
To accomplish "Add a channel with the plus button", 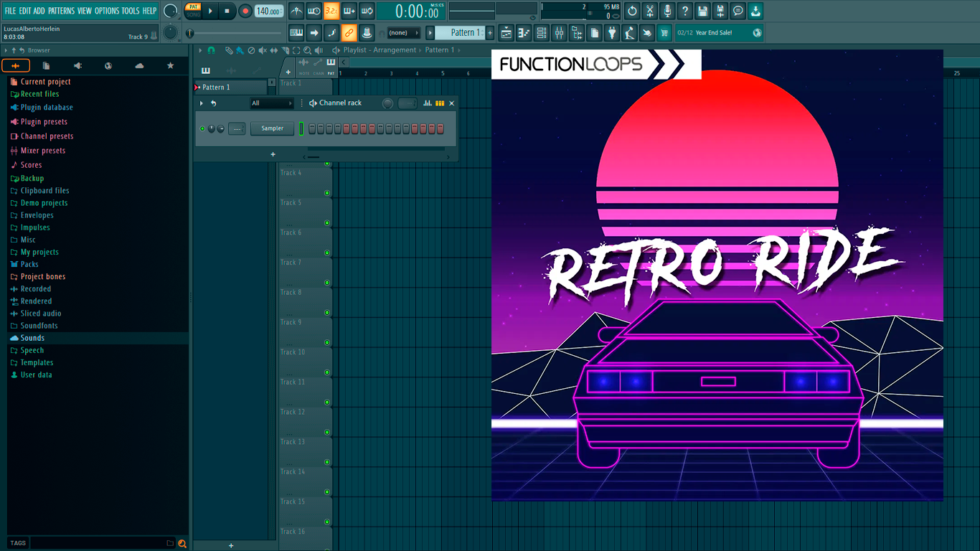I will 273,154.
